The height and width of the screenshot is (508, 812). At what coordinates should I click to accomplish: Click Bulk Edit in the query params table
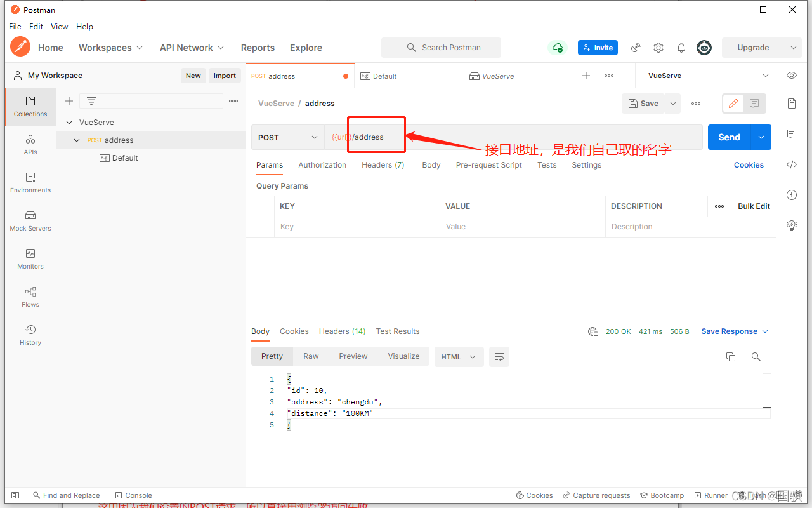point(754,206)
